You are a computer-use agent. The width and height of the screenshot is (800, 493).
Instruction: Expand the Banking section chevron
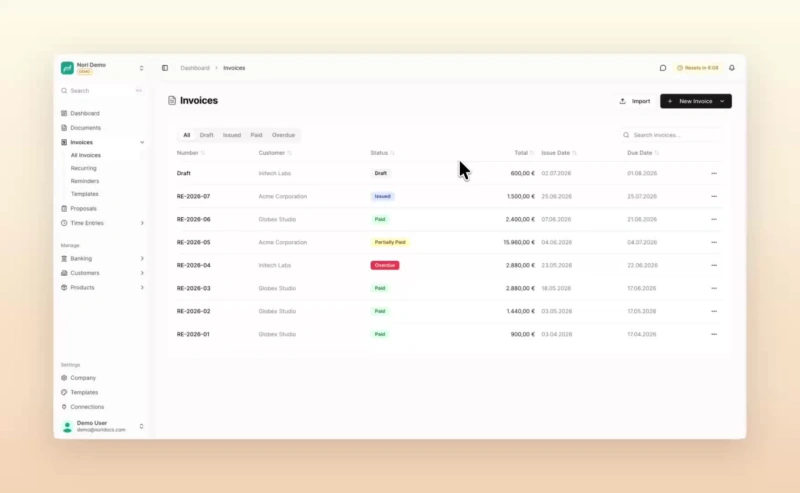[x=142, y=259]
